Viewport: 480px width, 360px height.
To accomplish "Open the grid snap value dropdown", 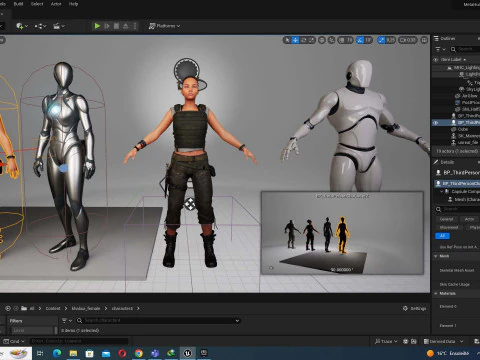I will click(349, 40).
